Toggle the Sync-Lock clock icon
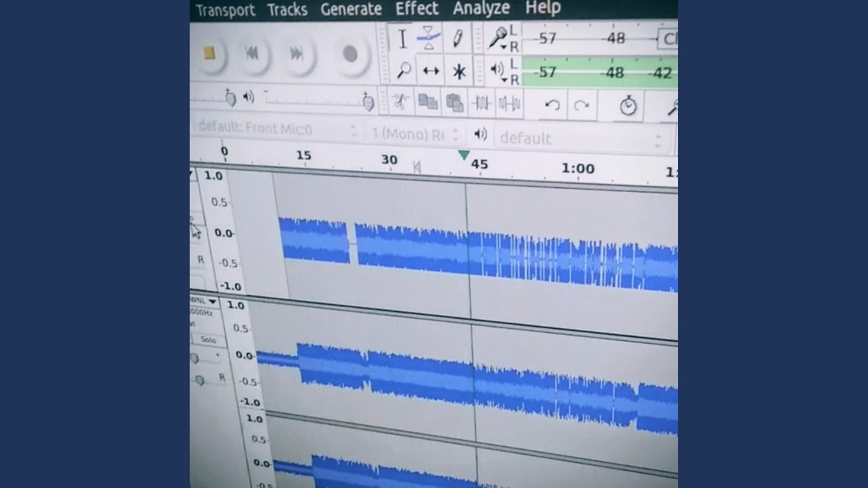This screenshot has height=488, width=868. point(628,106)
